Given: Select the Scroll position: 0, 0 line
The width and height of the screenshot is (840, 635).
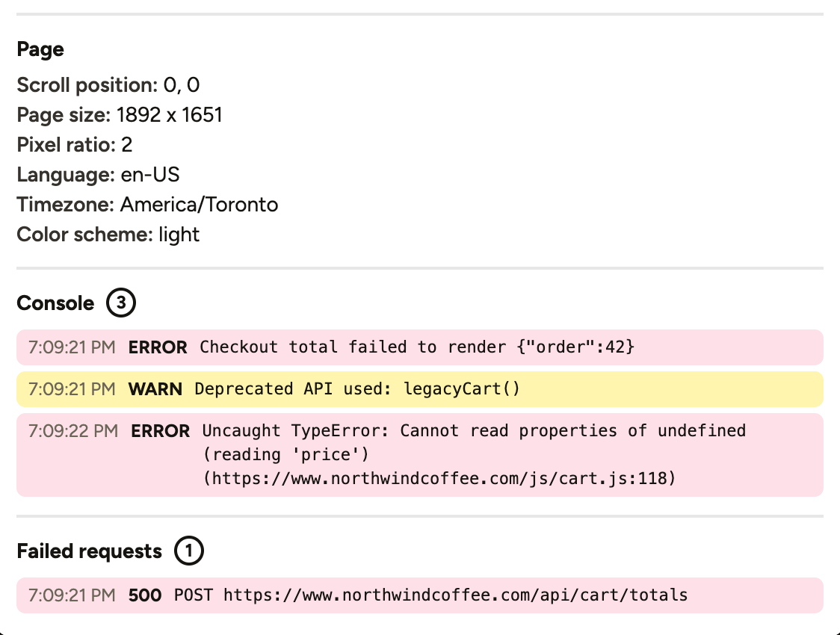Looking at the screenshot, I should coord(108,85).
